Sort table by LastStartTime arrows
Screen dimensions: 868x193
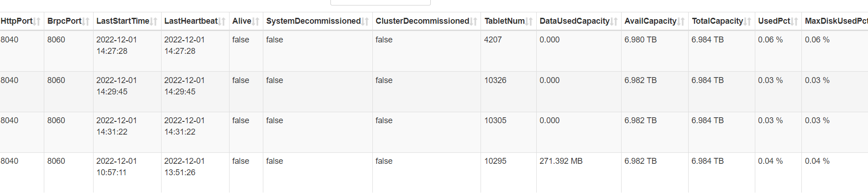pos(154,21)
